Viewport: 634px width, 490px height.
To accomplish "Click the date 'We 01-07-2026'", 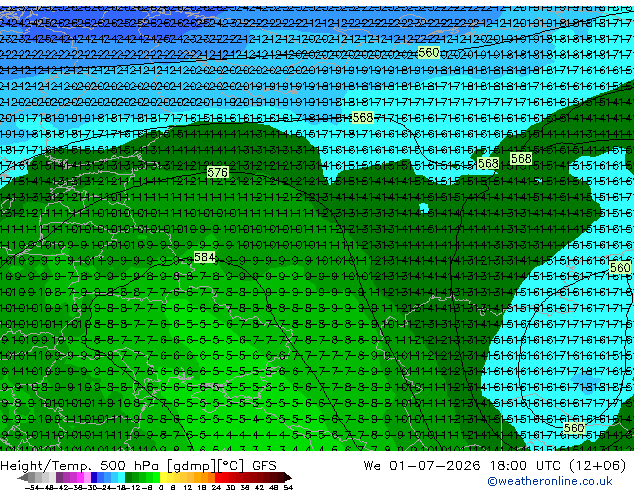I will (x=422, y=466).
